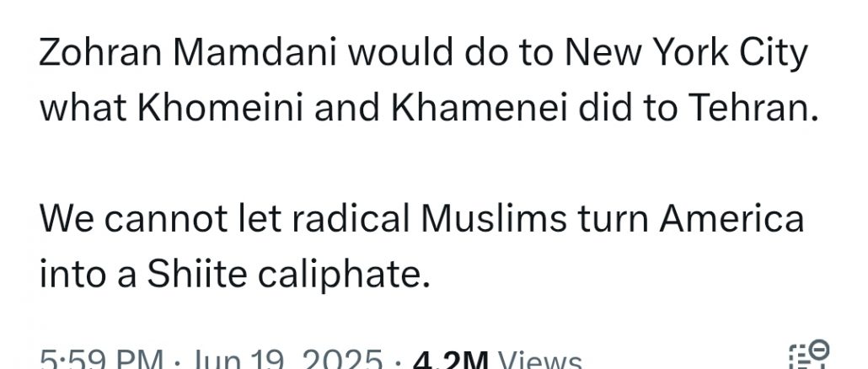Click the word "Views" label
This screenshot has width=868, height=369.
(x=539, y=358)
